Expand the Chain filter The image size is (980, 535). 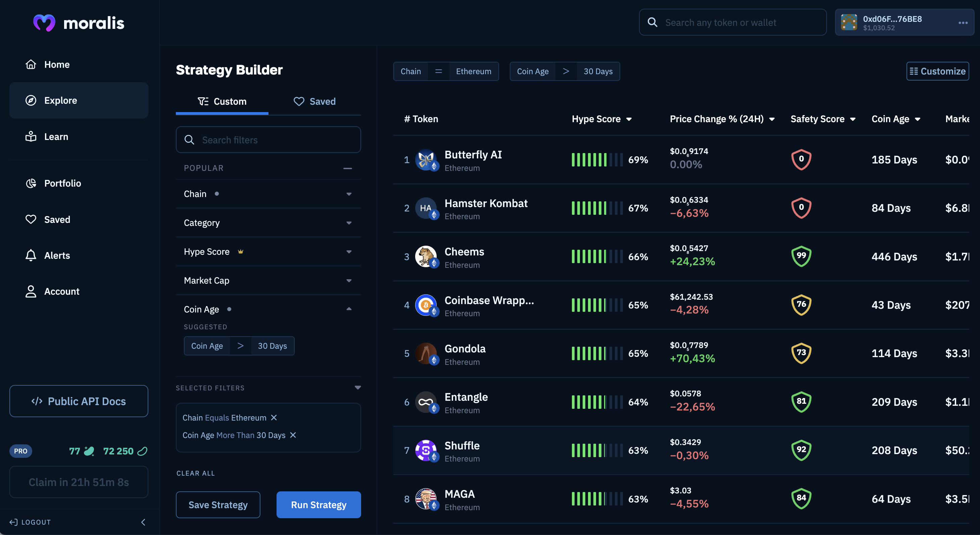pos(268,194)
